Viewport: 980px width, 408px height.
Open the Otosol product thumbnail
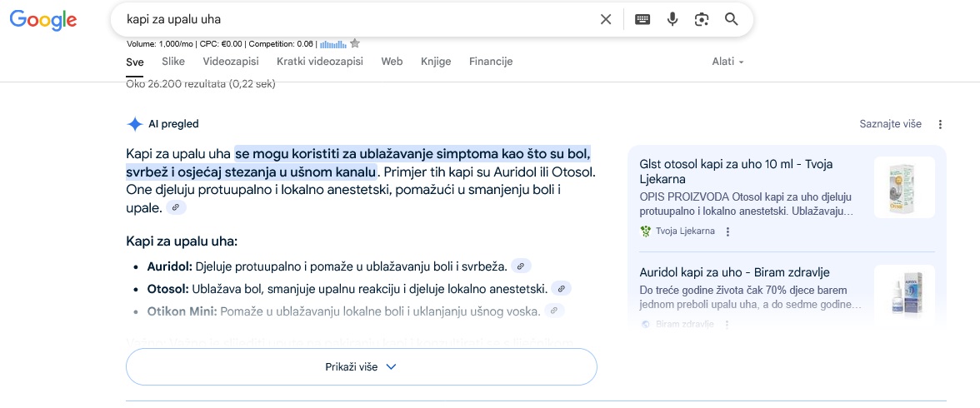pos(904,187)
